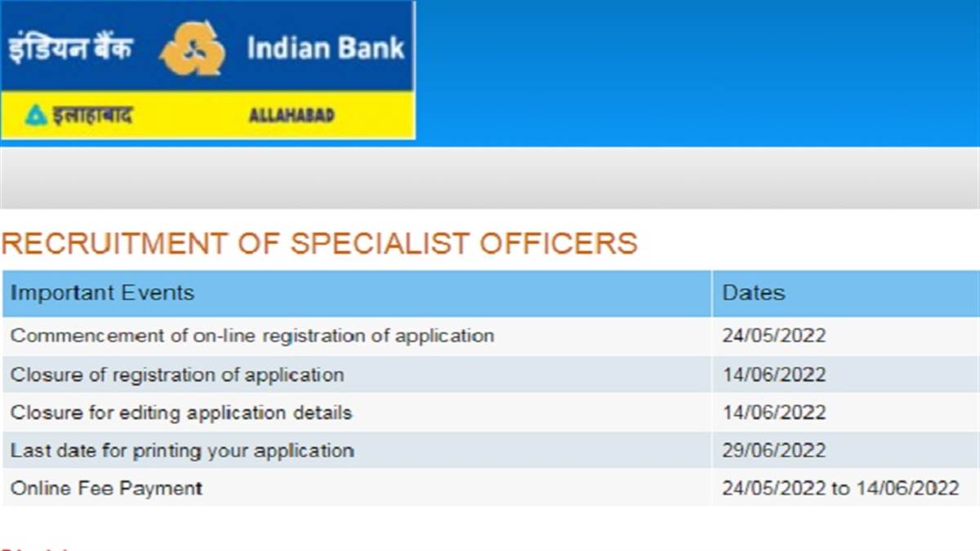Click the "Dates" column header

pos(754,293)
